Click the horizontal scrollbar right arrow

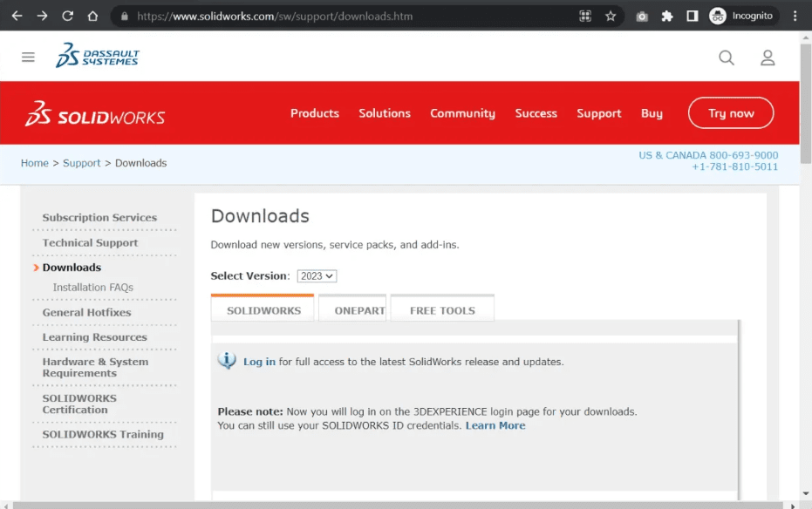[x=792, y=506]
